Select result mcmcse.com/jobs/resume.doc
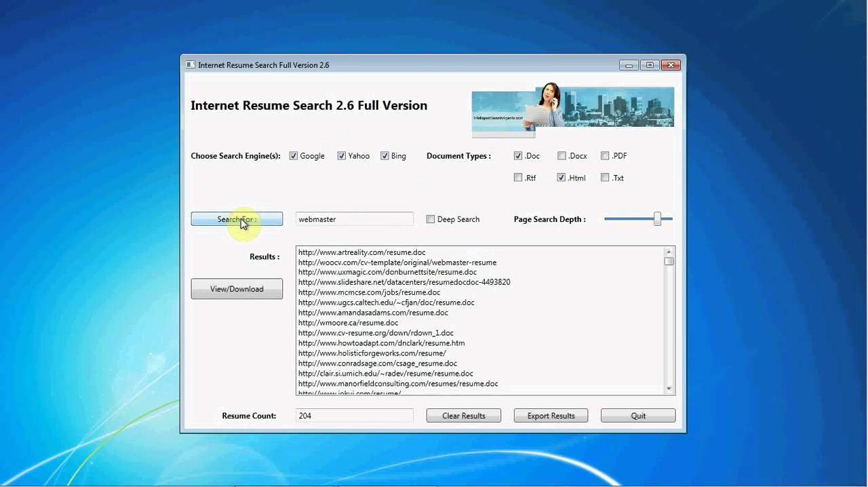Screen dimensions: 868x487 (369, 292)
